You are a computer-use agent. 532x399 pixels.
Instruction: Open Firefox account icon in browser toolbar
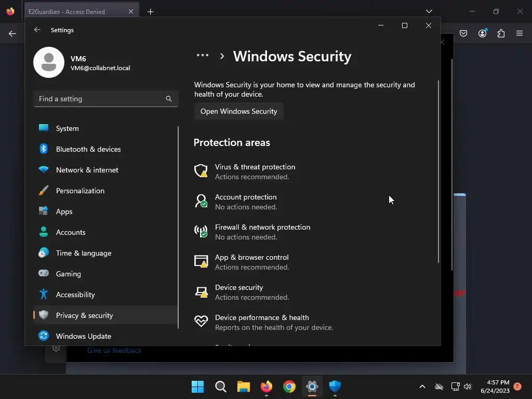[x=483, y=33]
